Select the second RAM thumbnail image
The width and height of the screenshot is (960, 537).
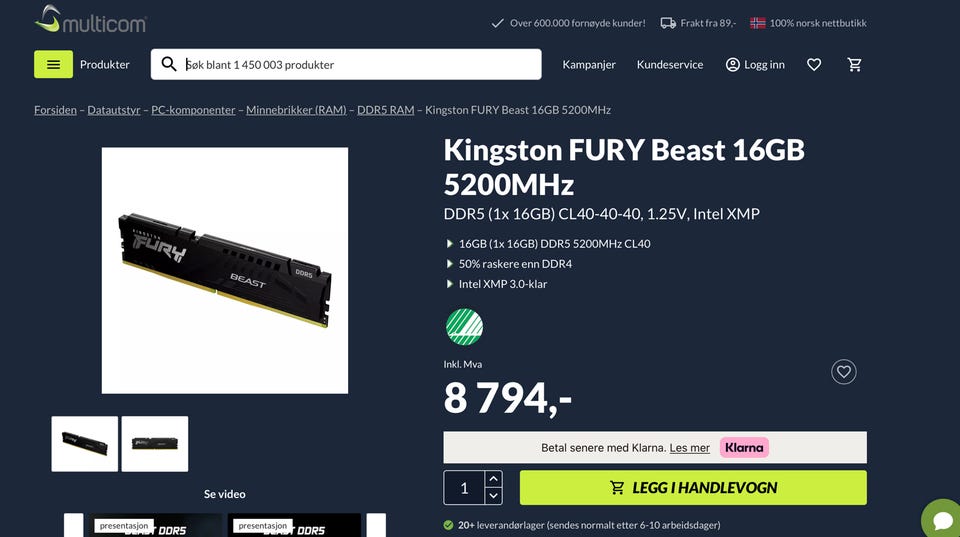point(155,444)
